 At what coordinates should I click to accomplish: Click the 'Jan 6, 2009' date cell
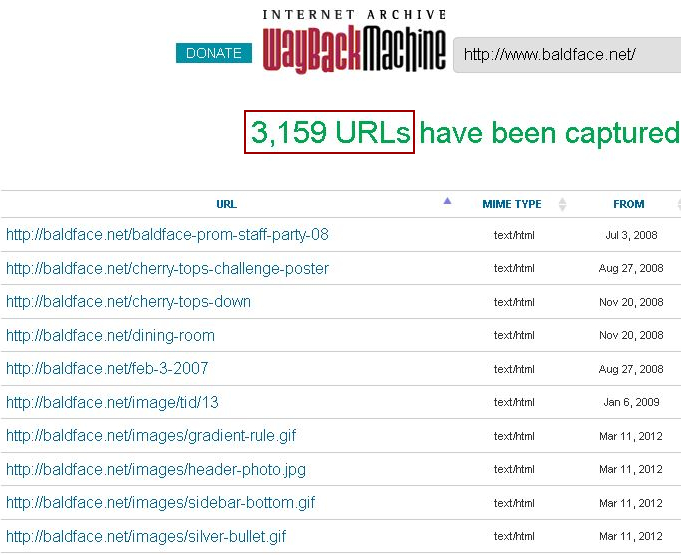click(631, 402)
